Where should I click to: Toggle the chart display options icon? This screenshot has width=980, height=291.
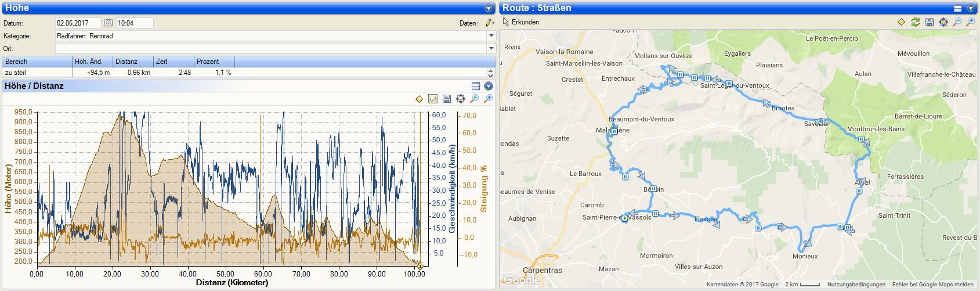point(433,99)
